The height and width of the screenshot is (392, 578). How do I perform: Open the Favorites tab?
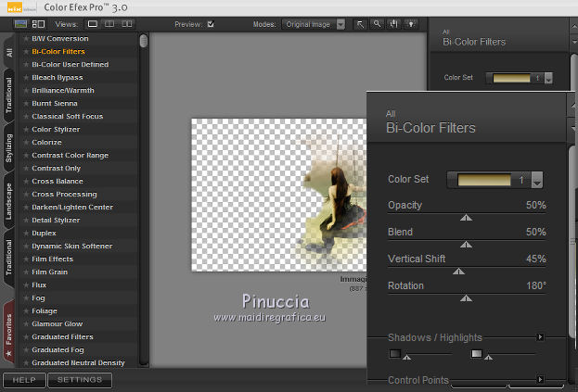click(9, 331)
